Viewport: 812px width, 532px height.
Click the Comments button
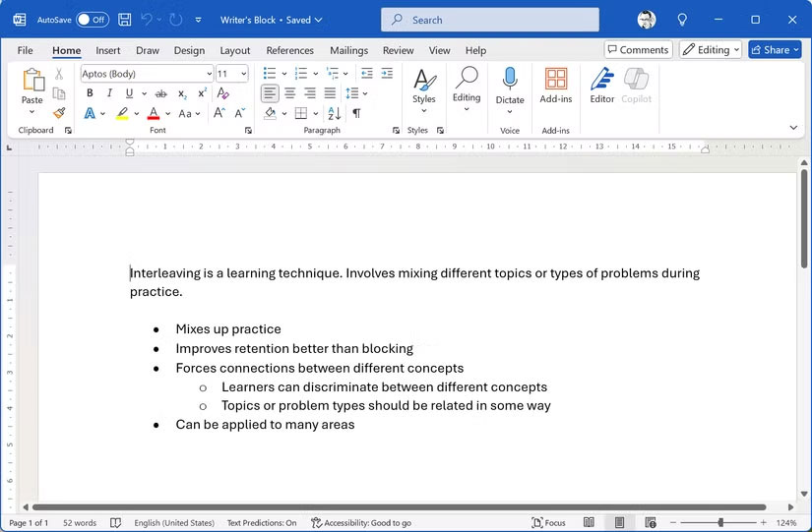point(638,50)
